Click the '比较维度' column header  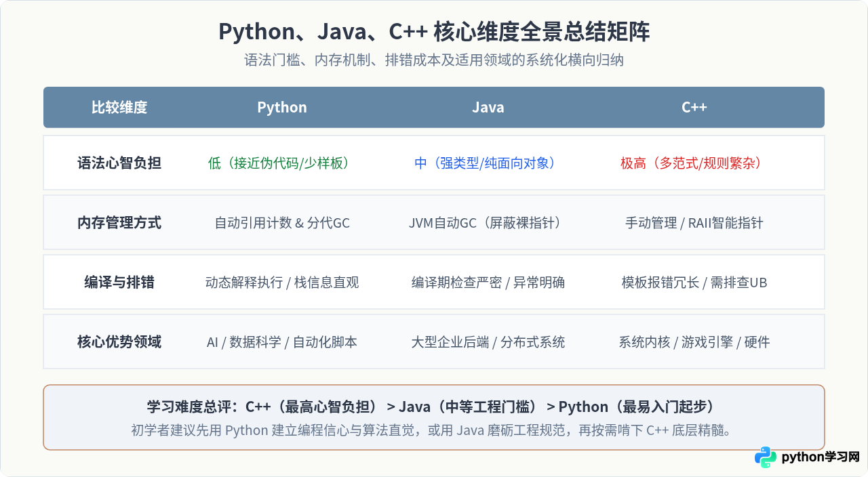[119, 107]
